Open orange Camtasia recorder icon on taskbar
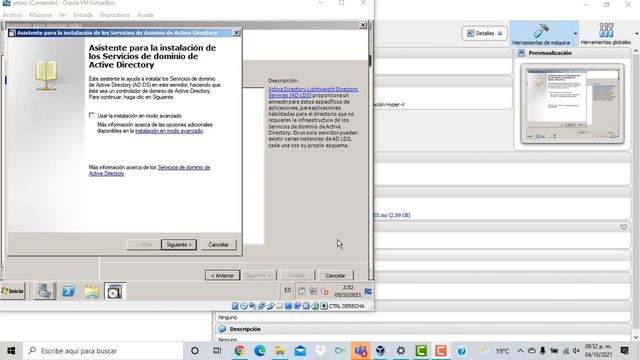Image resolution: width=640 pixels, height=360 pixels. 441,351
